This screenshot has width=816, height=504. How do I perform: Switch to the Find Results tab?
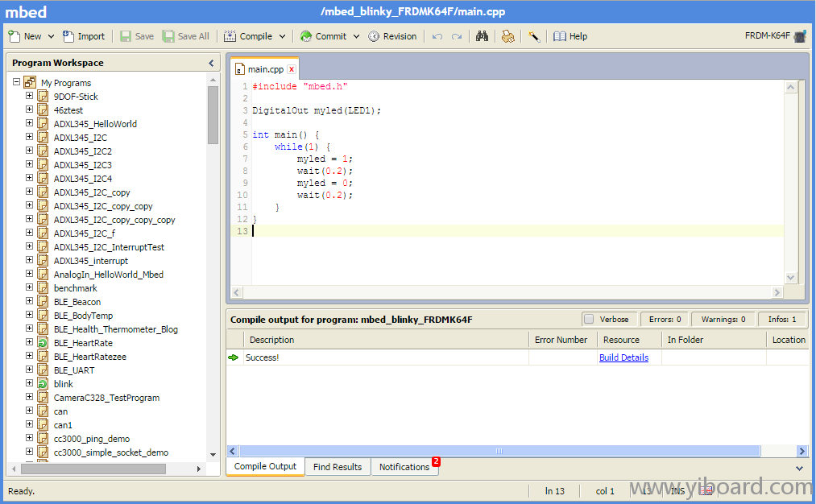pos(338,466)
